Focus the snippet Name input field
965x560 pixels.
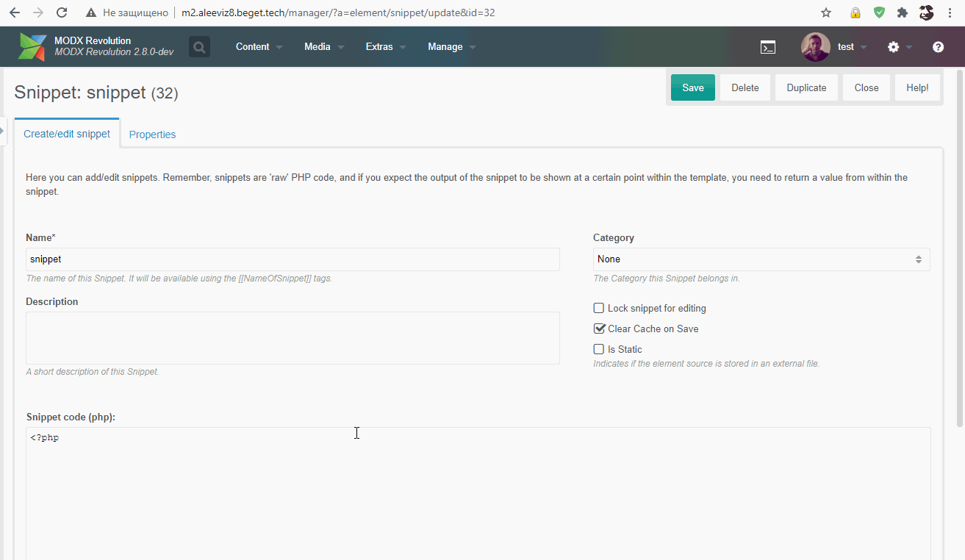click(x=293, y=259)
